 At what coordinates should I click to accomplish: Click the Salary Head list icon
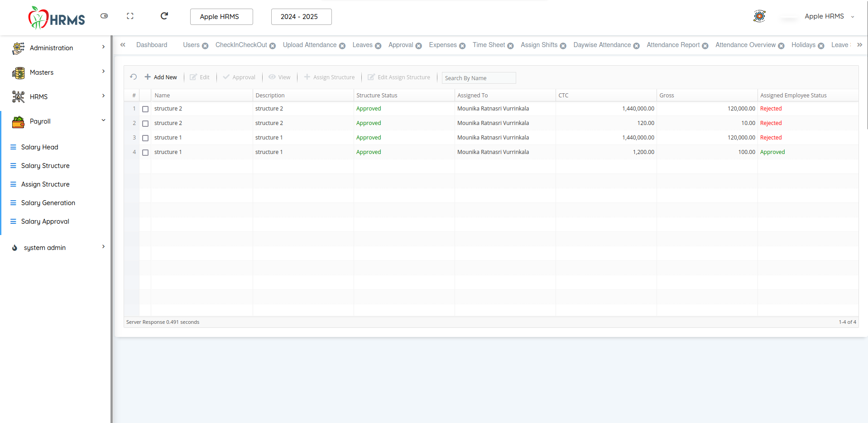pos(13,147)
